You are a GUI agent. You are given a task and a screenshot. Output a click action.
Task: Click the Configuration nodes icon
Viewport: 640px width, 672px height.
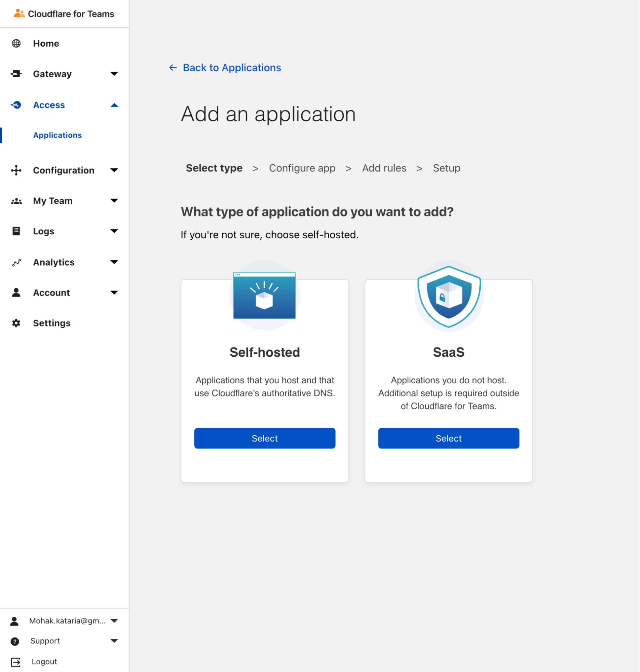pyautogui.click(x=16, y=170)
